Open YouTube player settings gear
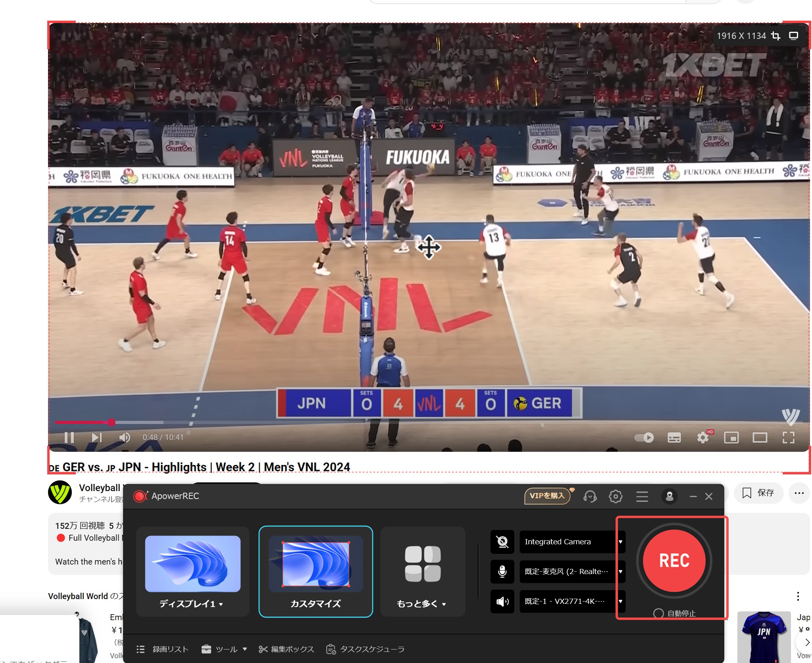Viewport: 812px width, 663px height. [703, 438]
